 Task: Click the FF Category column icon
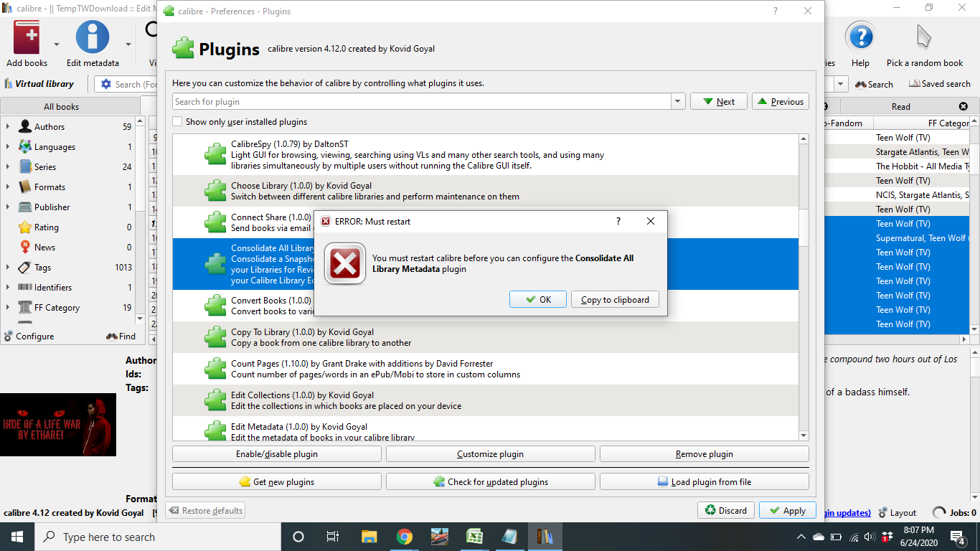[25, 307]
